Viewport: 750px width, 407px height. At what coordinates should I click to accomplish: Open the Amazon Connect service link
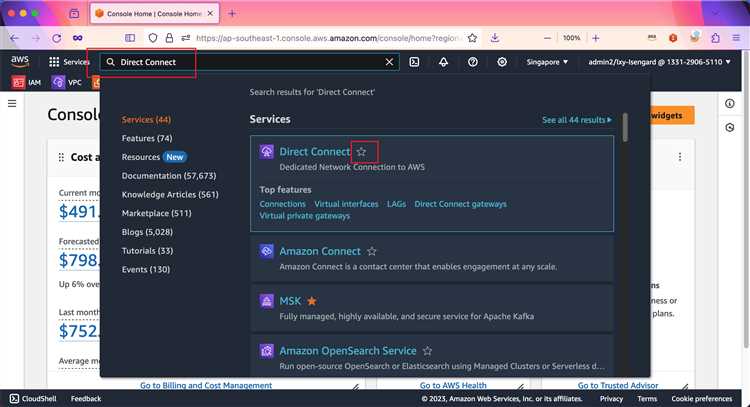coord(320,251)
